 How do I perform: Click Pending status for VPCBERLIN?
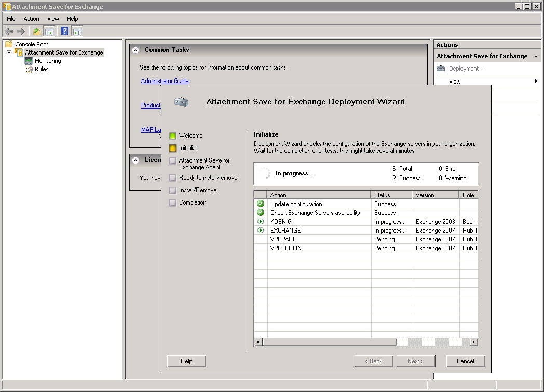coord(387,248)
